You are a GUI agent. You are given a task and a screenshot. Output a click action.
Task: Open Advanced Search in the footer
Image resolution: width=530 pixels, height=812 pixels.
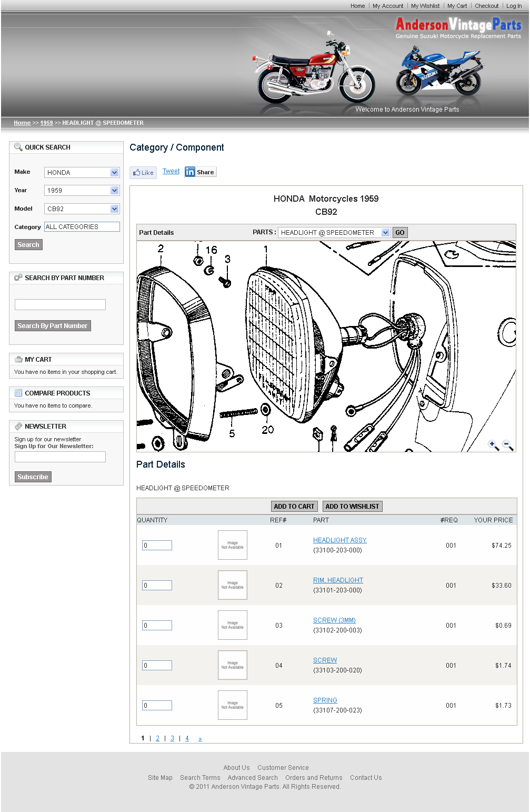tap(253, 778)
